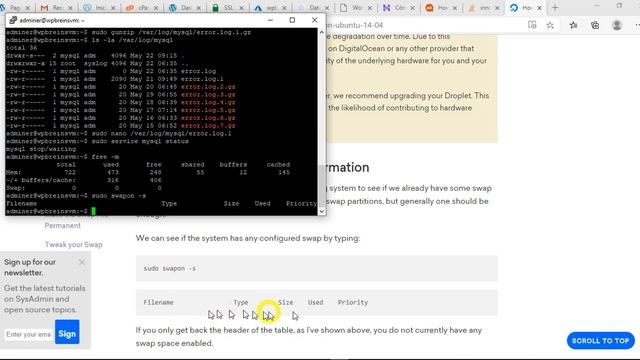Switch to the Cor browser tab
640x360 pixels.
tap(394, 8)
